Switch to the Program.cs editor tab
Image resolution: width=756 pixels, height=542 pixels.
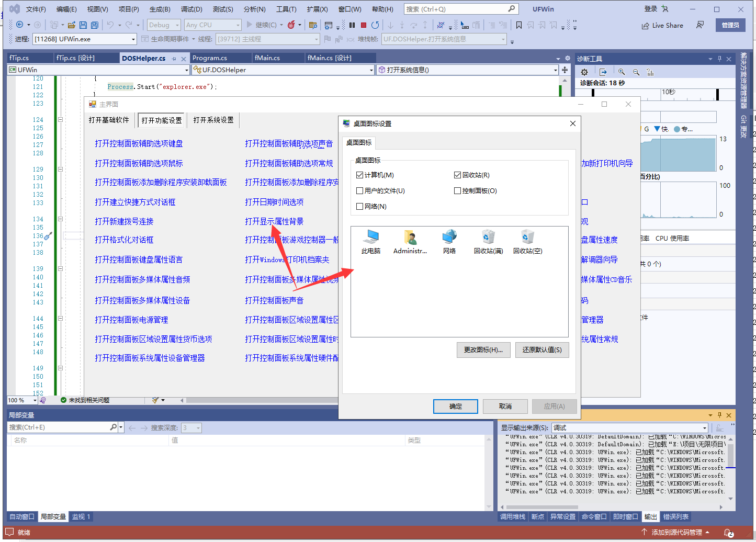210,58
